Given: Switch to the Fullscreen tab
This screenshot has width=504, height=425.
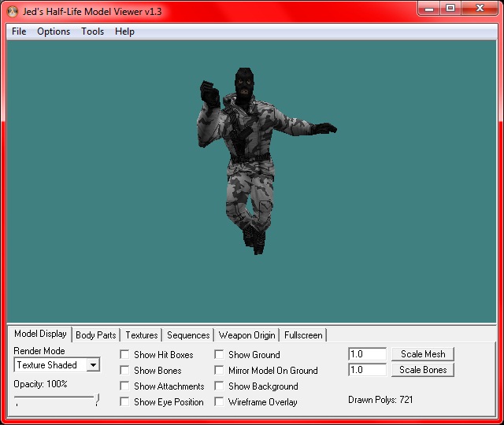Looking at the screenshot, I should pos(303,335).
